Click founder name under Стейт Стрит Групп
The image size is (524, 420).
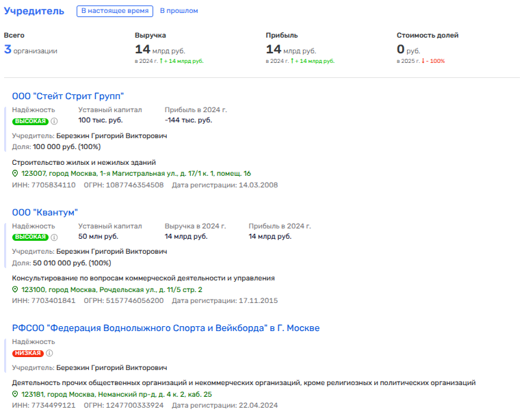click(112, 135)
